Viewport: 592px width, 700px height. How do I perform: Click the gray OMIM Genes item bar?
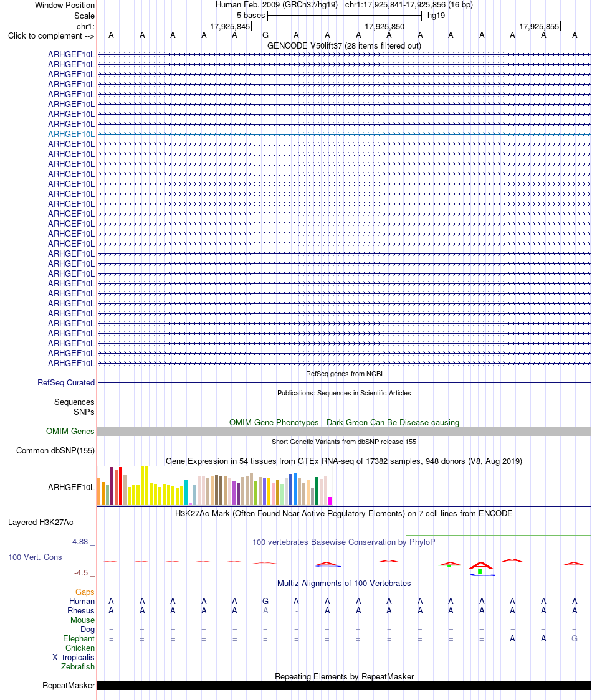pos(344,431)
